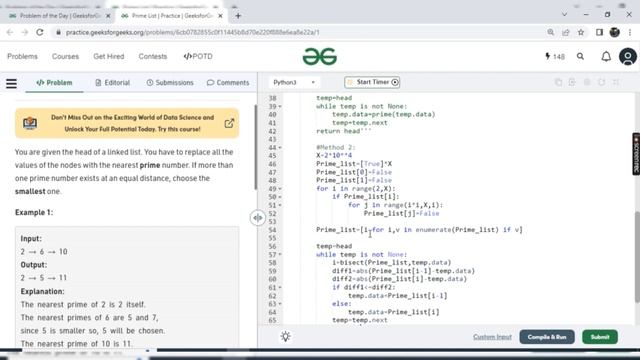640x360 pixels.
Task: Click the copy code editor icon
Action: [x=558, y=82]
